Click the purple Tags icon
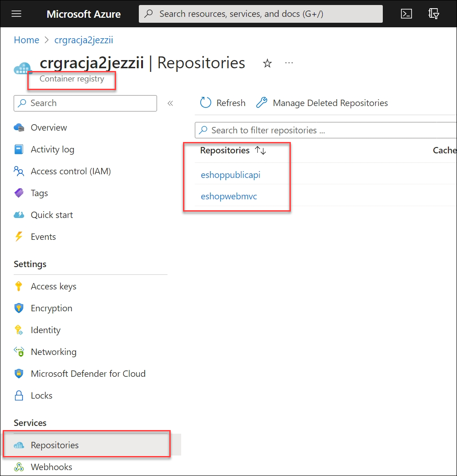This screenshot has height=476, width=457. (x=19, y=193)
